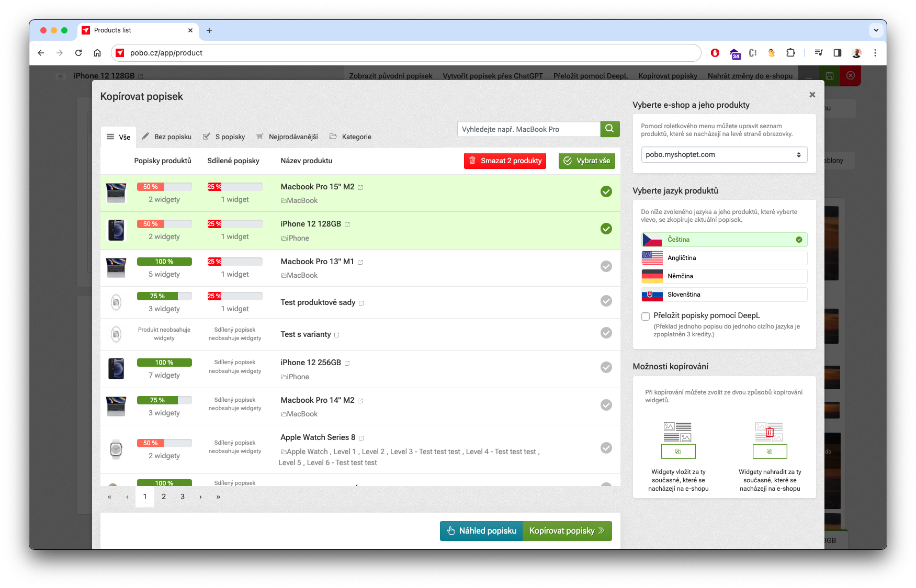Viewport: 916px width, 588px height.
Task: Click Smazat 2 produkty button
Action: click(505, 161)
